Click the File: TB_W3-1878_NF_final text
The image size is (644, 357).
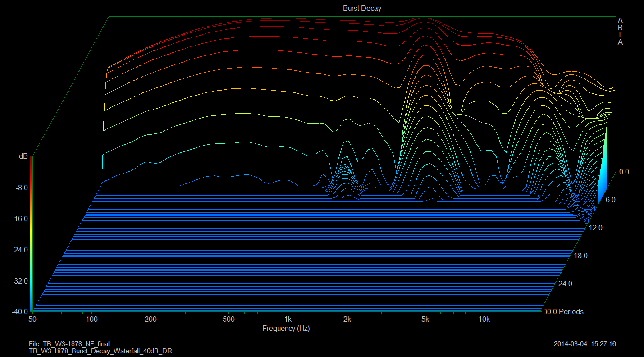[x=69, y=344]
